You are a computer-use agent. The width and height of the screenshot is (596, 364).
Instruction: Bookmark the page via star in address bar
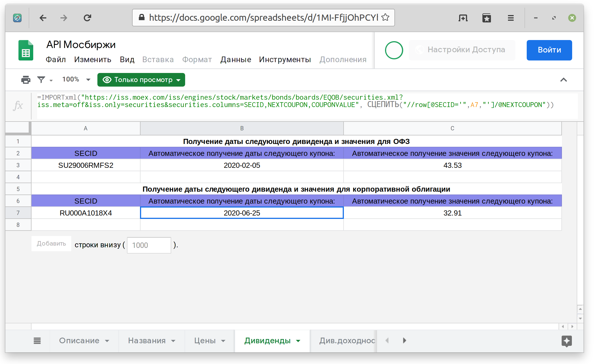pyautogui.click(x=385, y=17)
